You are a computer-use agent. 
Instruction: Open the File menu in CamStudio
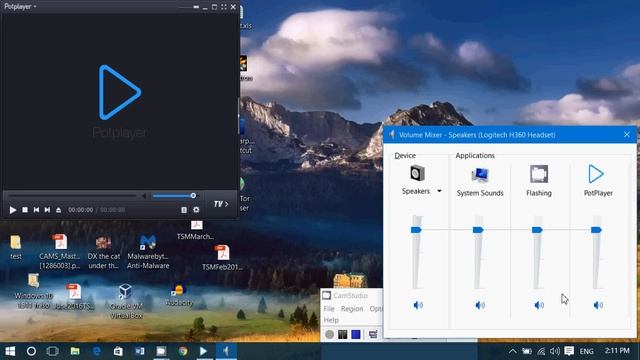click(329, 309)
